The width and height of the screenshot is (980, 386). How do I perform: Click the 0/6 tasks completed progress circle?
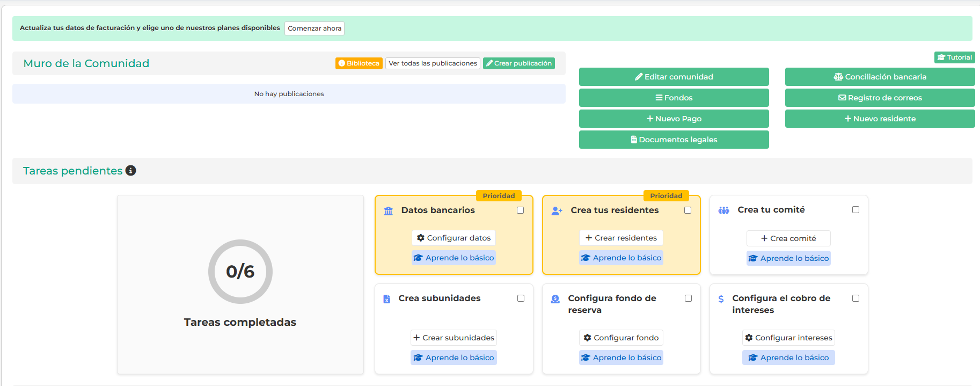click(x=240, y=272)
